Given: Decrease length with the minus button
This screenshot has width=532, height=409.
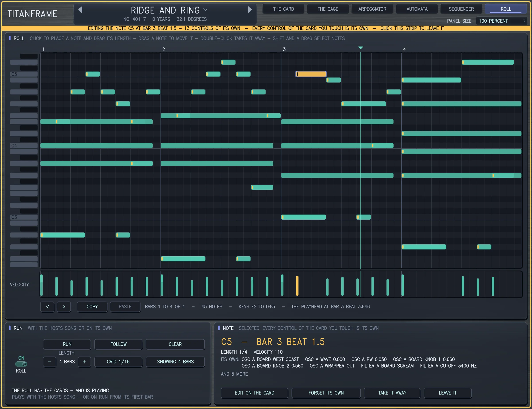Looking at the screenshot, I should (49, 362).
